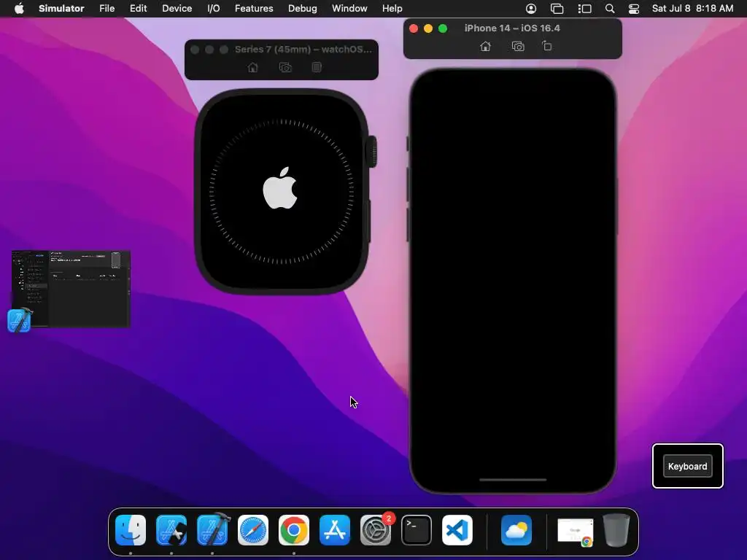Image resolution: width=747 pixels, height=560 pixels.
Task: Close the iPhone 14 simulator window
Action: pos(414,28)
